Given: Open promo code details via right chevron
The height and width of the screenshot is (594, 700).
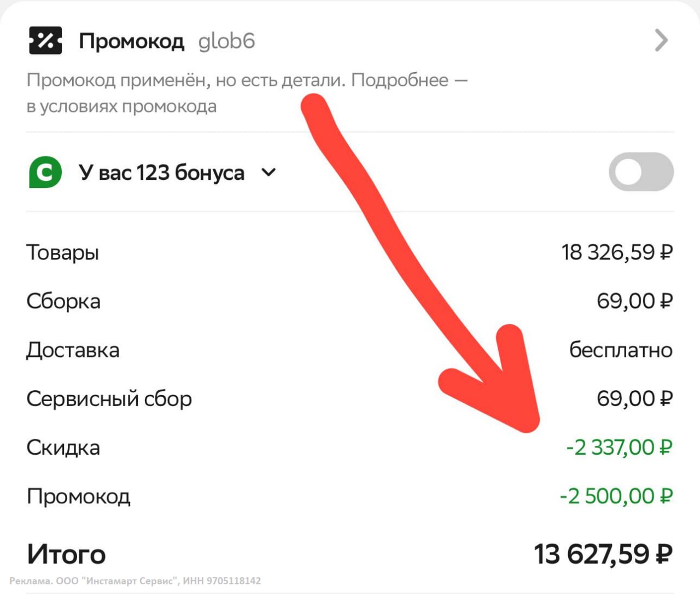Looking at the screenshot, I should 661,40.
